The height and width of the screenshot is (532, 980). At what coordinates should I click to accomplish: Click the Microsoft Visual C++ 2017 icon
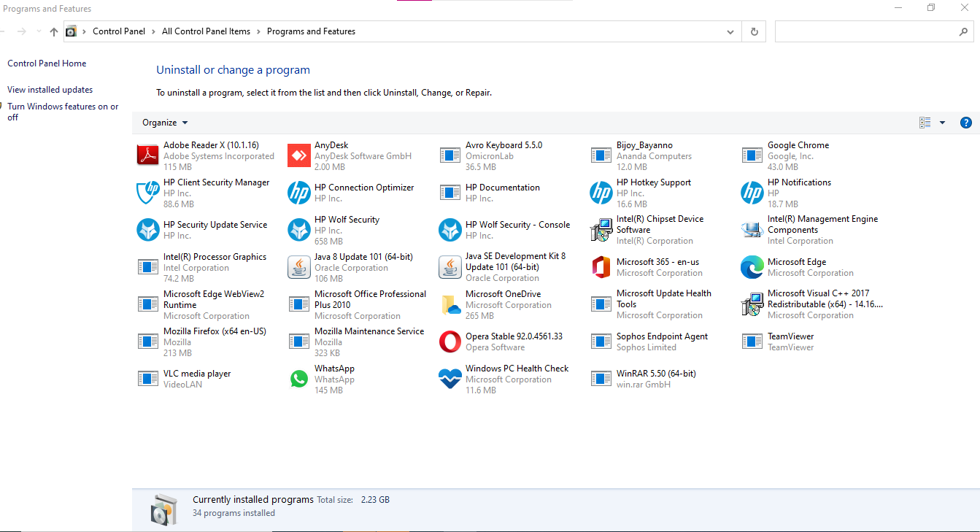click(x=752, y=304)
